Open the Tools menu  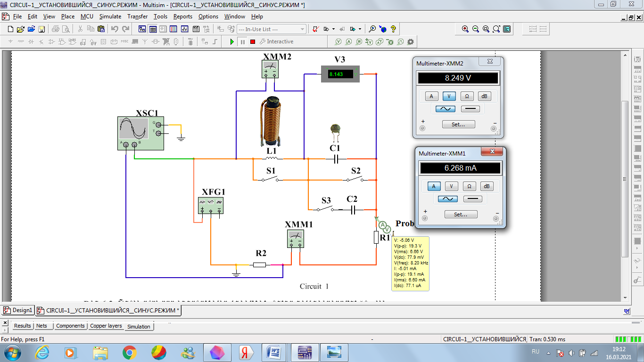160,16
